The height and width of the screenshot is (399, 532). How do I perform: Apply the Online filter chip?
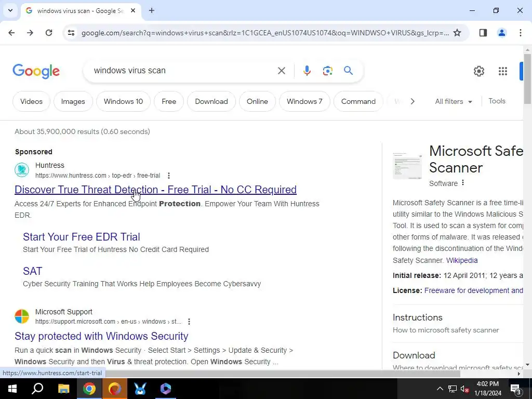[257, 101]
